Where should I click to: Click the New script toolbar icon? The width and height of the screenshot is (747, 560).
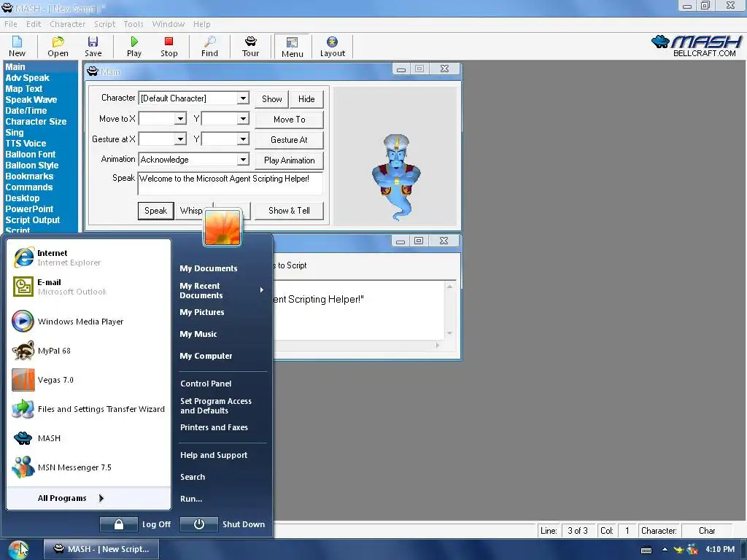coord(17,47)
